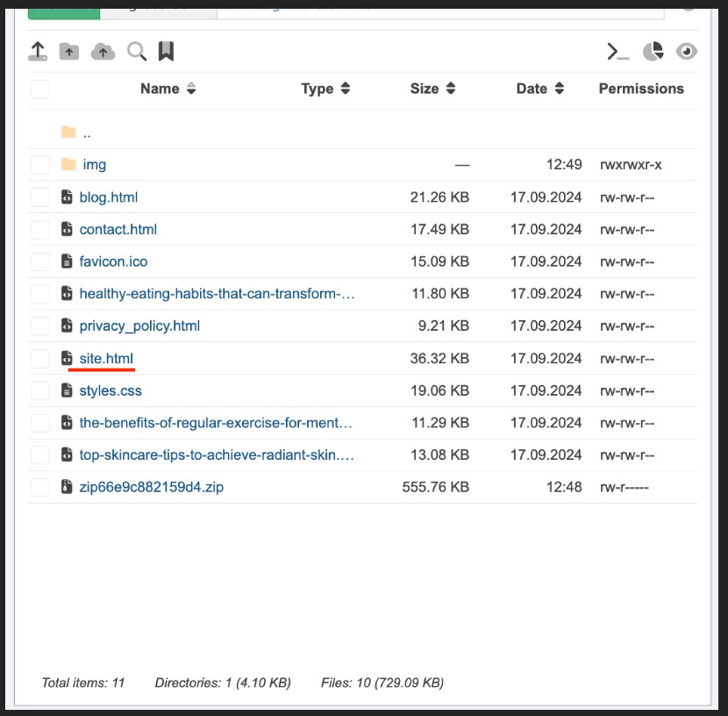Toggle the eye visibility icon
This screenshot has width=728, height=716.
(x=687, y=52)
